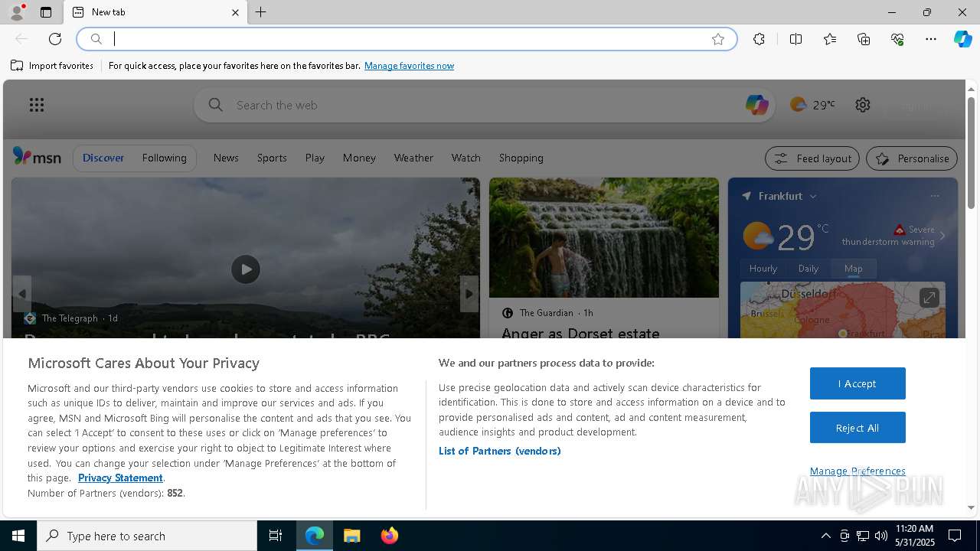Go to next carousel story
Screen dimensions: 980x551
[x=469, y=294]
